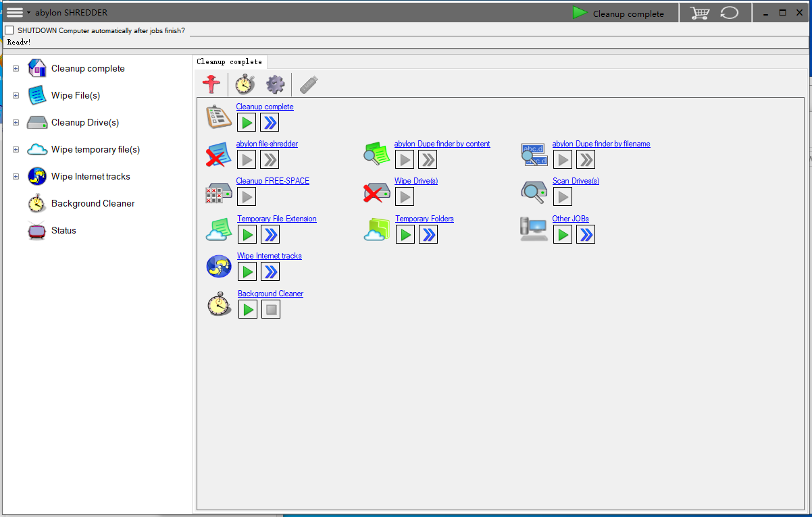This screenshot has height=517, width=812.
Task: Click the circular arrow update icon
Action: 730,13
